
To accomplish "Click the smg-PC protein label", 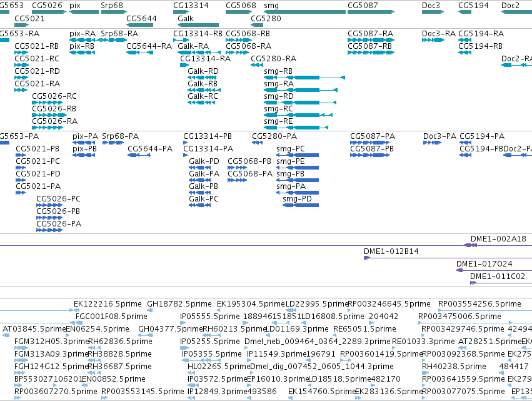I will click(x=291, y=149).
